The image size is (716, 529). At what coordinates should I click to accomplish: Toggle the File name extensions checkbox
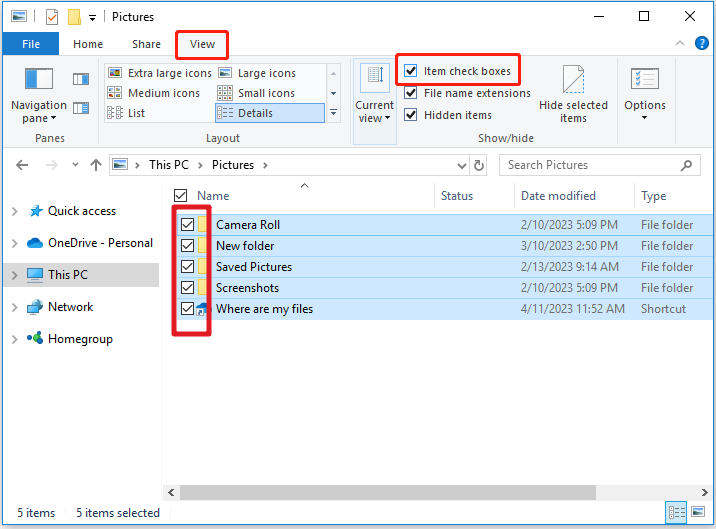411,93
